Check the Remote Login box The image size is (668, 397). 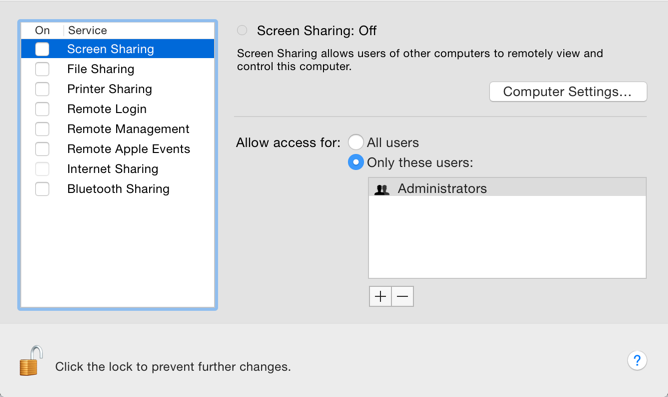42,109
